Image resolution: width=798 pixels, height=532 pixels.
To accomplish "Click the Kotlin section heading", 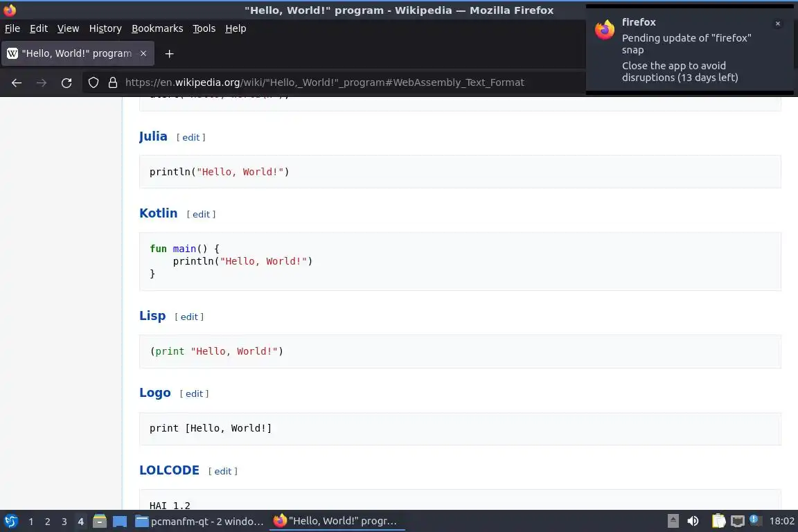I will pyautogui.click(x=158, y=213).
